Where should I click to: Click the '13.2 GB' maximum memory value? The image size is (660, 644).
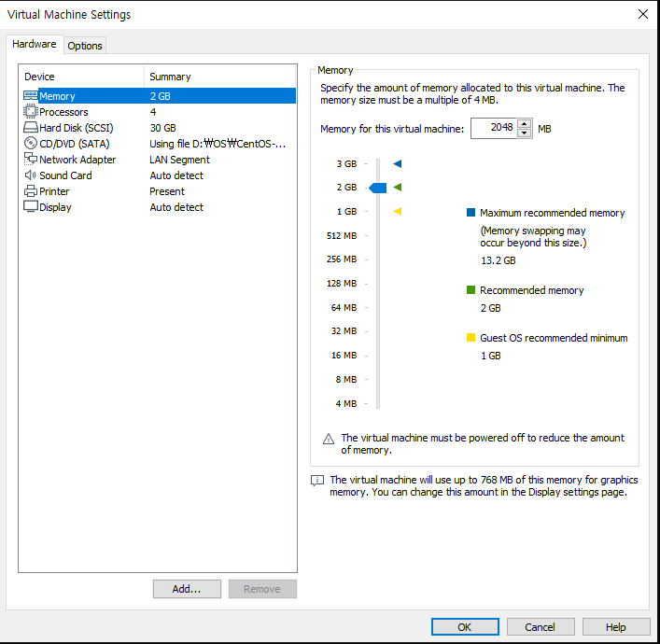[x=498, y=260]
